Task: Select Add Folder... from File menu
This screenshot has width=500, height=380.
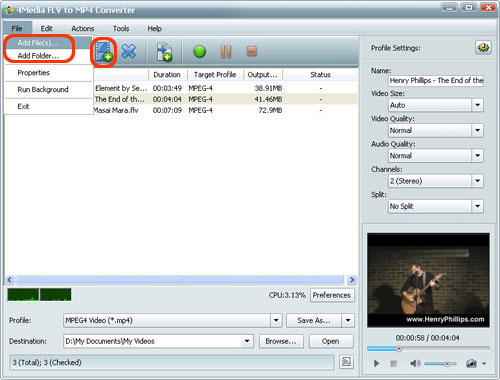Action: [38, 56]
